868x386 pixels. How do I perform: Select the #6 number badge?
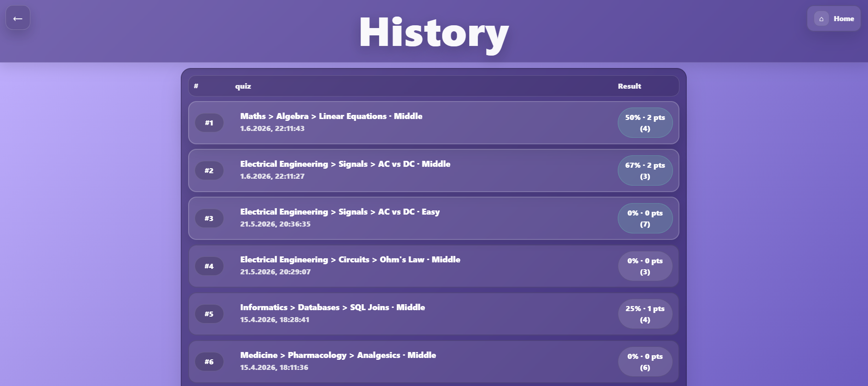[209, 362]
